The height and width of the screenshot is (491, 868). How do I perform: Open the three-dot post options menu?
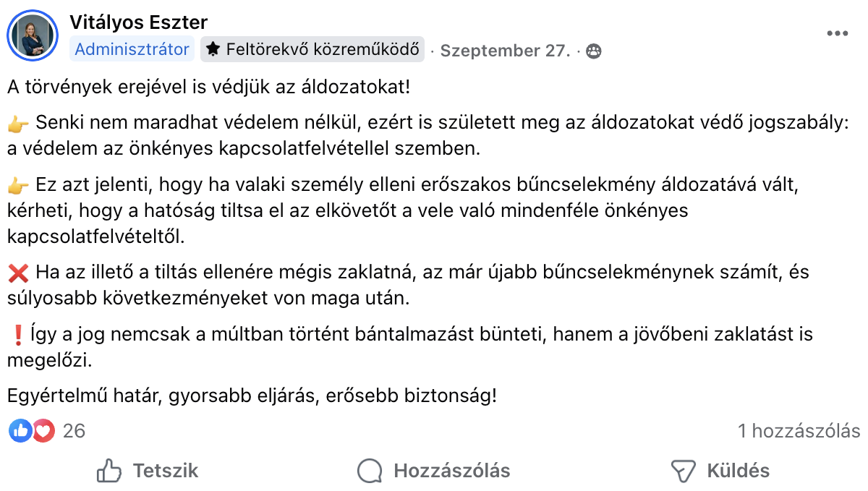837,34
